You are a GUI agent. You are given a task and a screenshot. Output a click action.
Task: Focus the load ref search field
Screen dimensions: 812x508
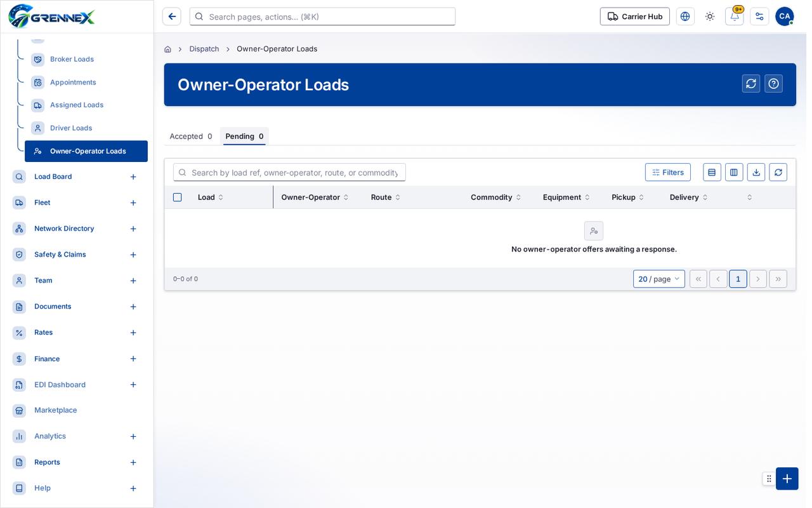289,172
